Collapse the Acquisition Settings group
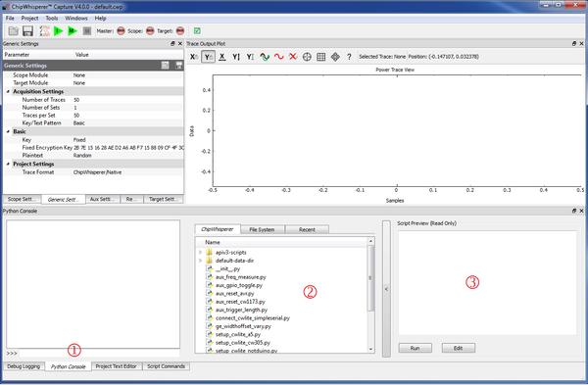Viewport: 588px width, 385px height. click(8, 91)
